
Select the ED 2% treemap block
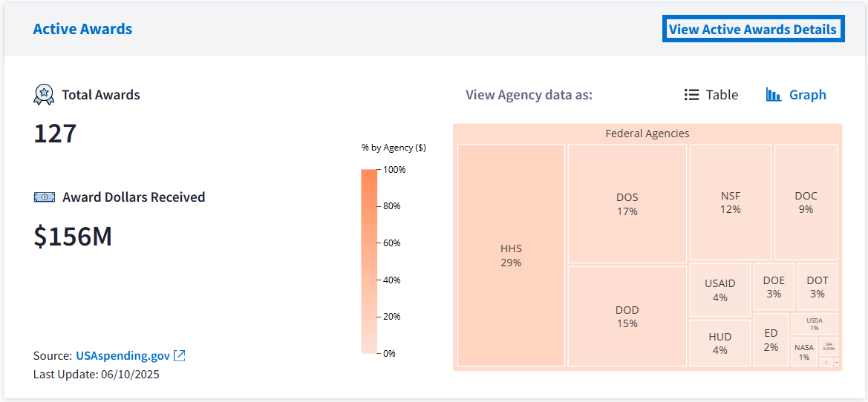click(771, 340)
